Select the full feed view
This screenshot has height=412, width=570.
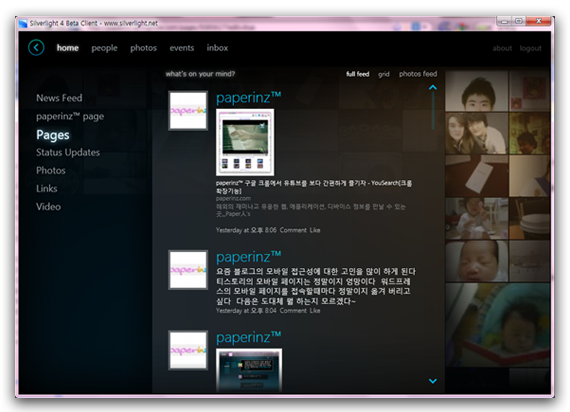(x=358, y=74)
